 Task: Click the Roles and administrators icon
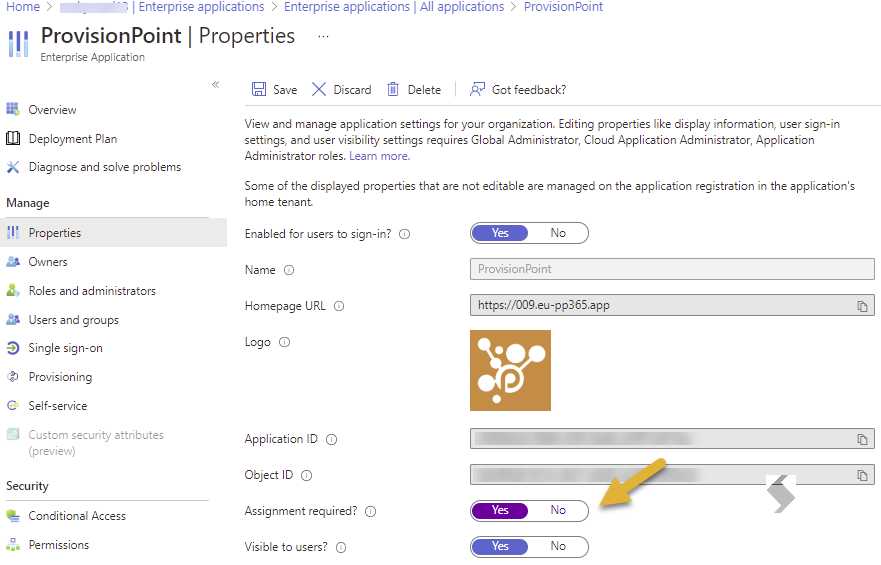(13, 290)
